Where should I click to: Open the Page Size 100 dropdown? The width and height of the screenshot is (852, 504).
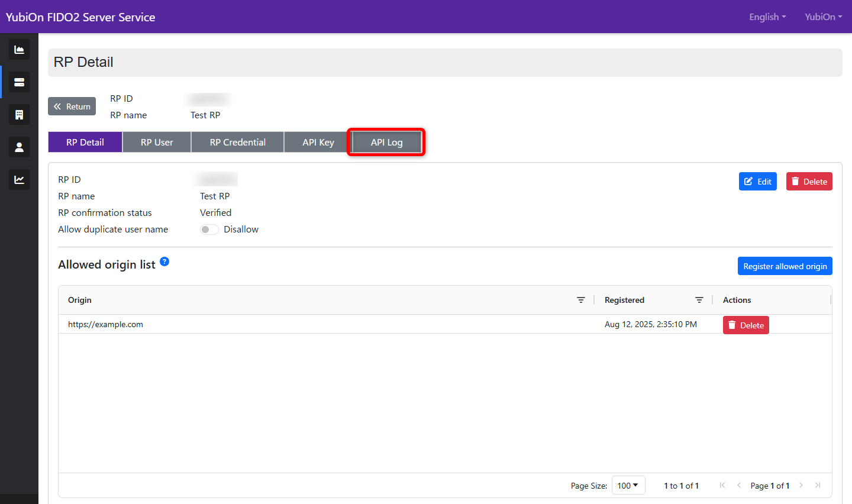click(628, 486)
